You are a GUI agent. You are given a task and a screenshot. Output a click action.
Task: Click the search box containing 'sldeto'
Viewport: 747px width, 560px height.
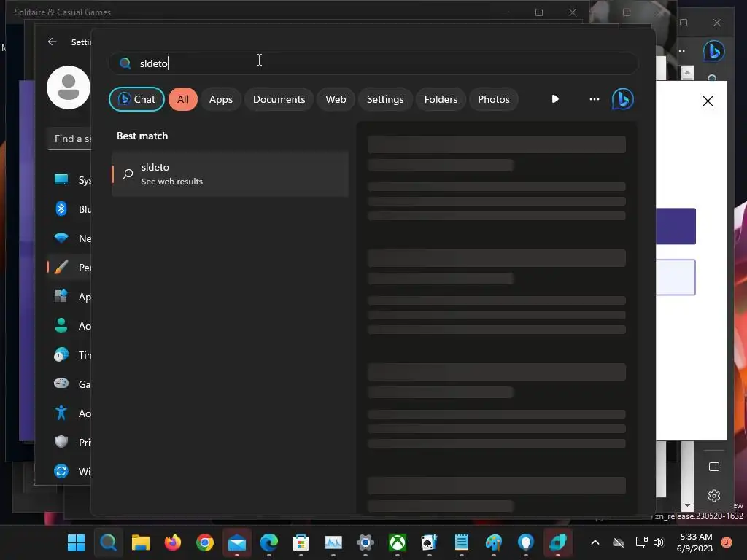click(373, 63)
